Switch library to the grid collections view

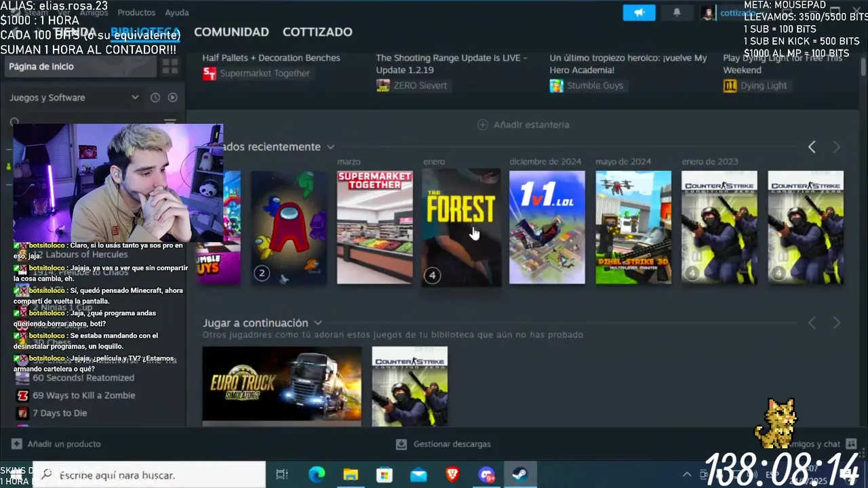170,66
